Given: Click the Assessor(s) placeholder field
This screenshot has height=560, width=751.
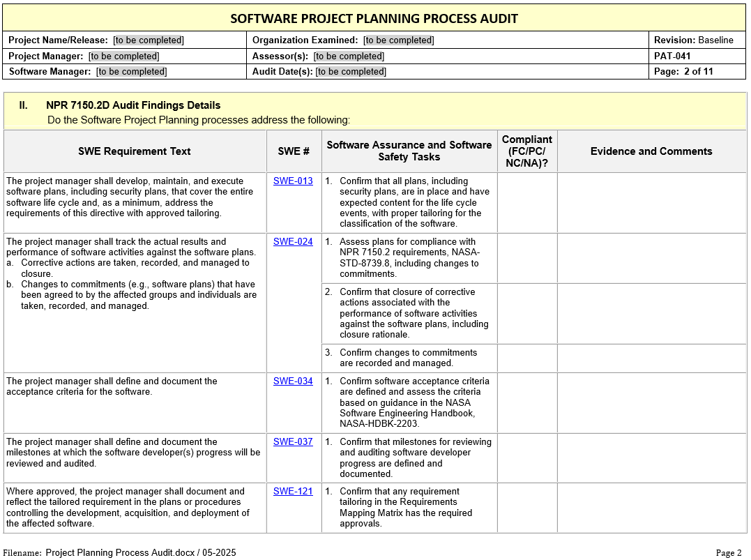Looking at the screenshot, I should [x=349, y=56].
